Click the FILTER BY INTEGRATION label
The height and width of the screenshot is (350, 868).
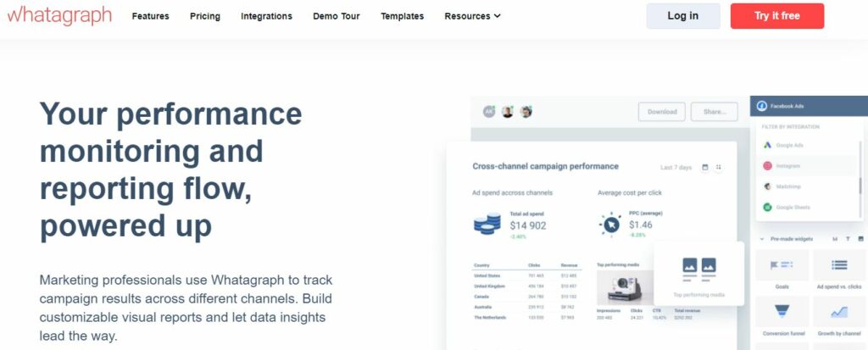click(x=790, y=127)
